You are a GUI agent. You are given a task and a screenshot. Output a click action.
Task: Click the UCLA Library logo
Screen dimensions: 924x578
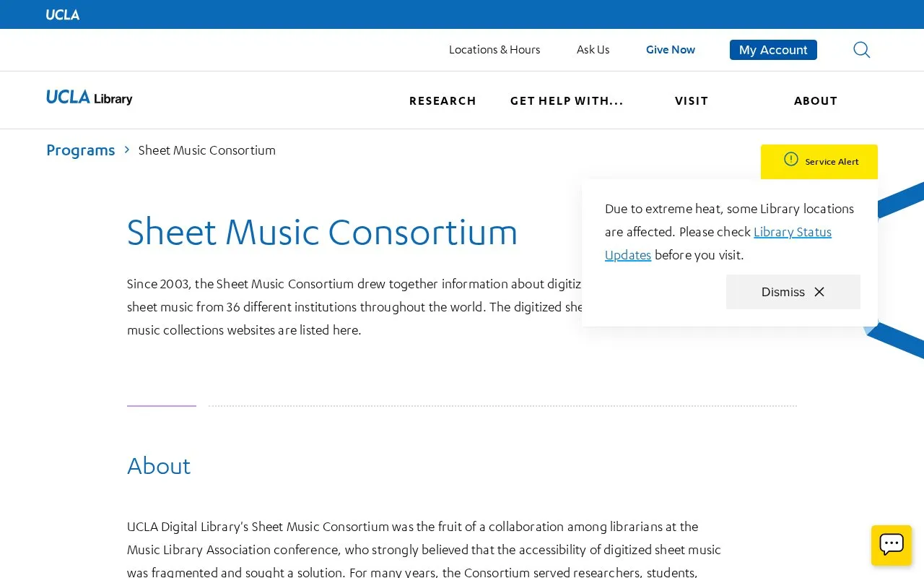click(x=90, y=98)
